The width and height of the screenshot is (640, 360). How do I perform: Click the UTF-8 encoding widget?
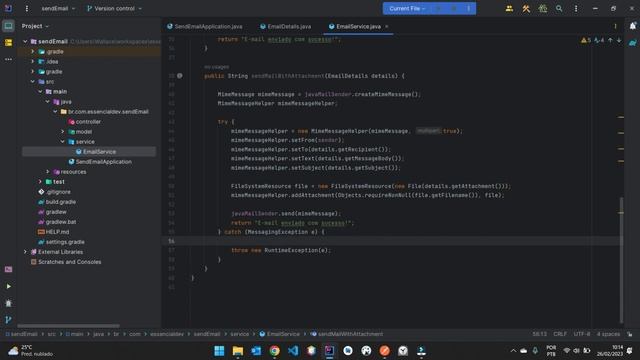coord(582,334)
